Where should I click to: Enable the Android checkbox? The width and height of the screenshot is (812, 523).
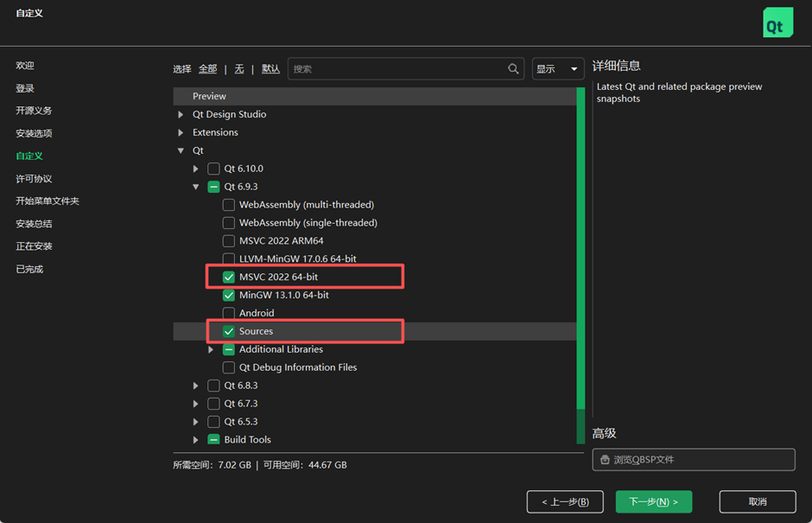coord(228,313)
